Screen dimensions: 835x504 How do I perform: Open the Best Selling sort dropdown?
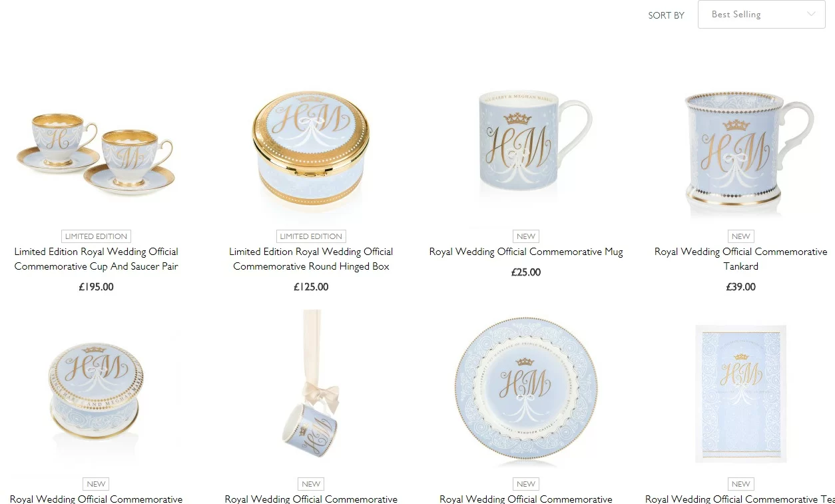coord(761,14)
